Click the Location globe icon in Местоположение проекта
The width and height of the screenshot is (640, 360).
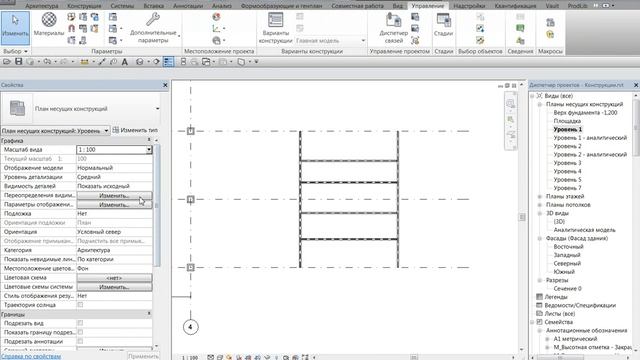click(216, 17)
